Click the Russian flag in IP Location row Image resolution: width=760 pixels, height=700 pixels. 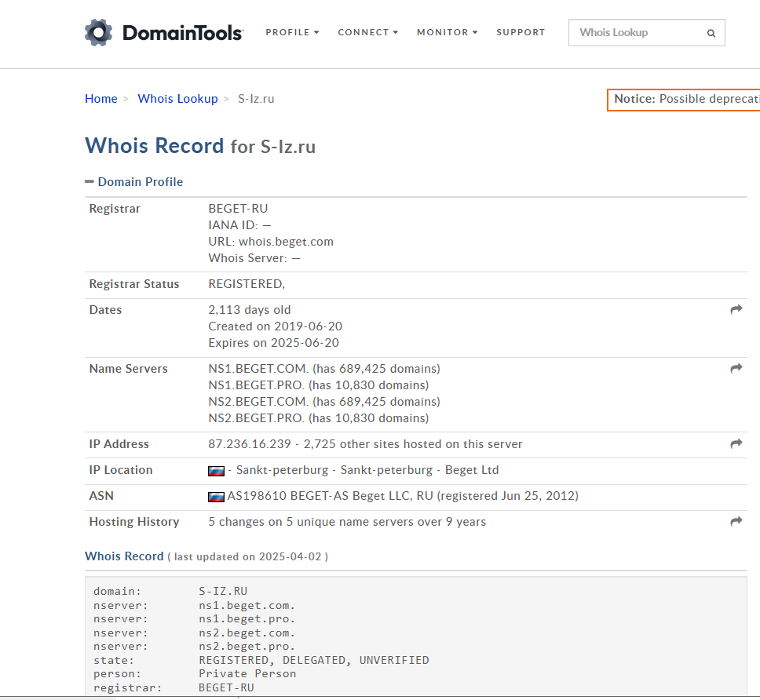point(216,471)
